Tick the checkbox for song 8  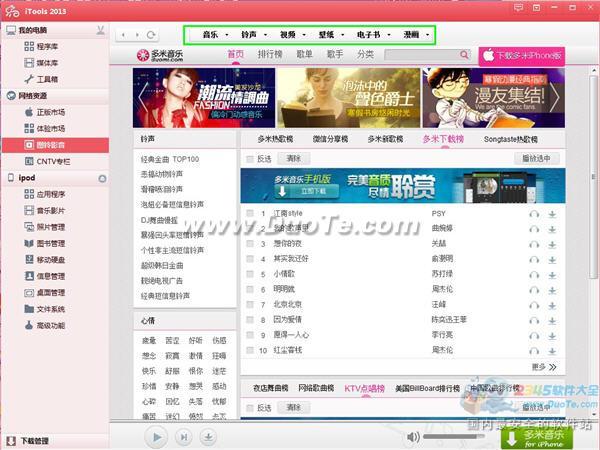pos(250,320)
